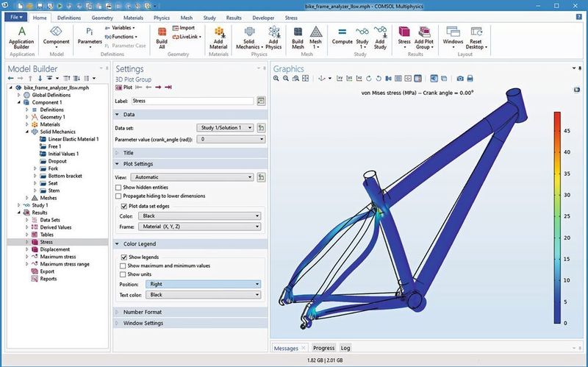The image size is (588, 367).
Task: Uncheck the Show legends checkbox
Action: click(x=124, y=257)
